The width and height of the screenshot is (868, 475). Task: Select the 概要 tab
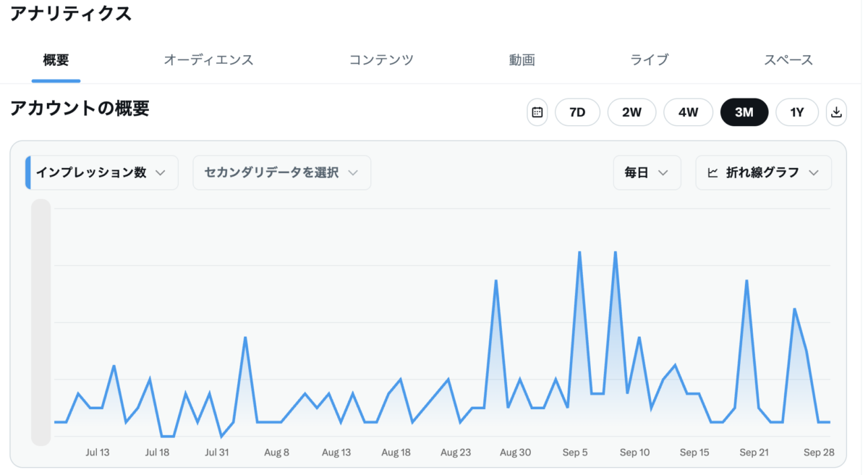[56, 60]
